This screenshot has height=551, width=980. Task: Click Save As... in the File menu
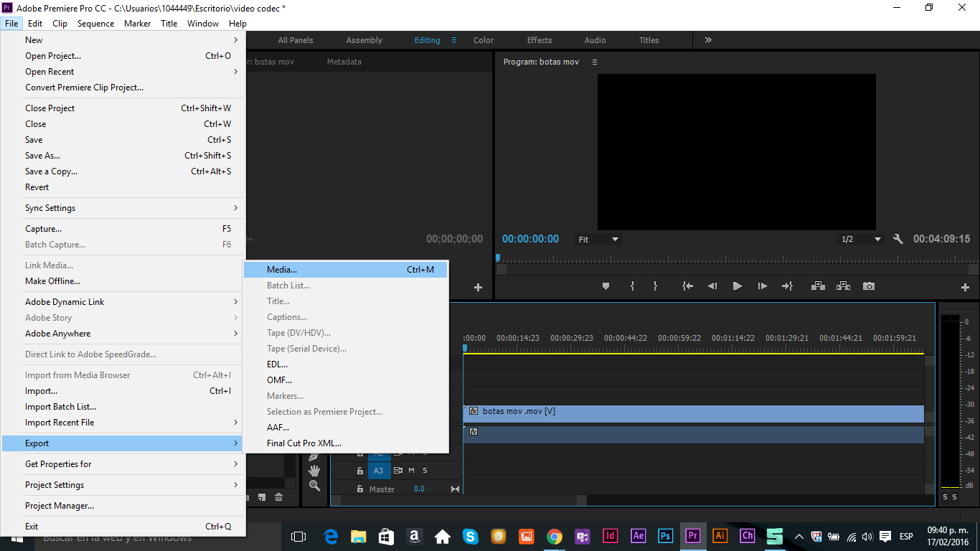coord(124,156)
